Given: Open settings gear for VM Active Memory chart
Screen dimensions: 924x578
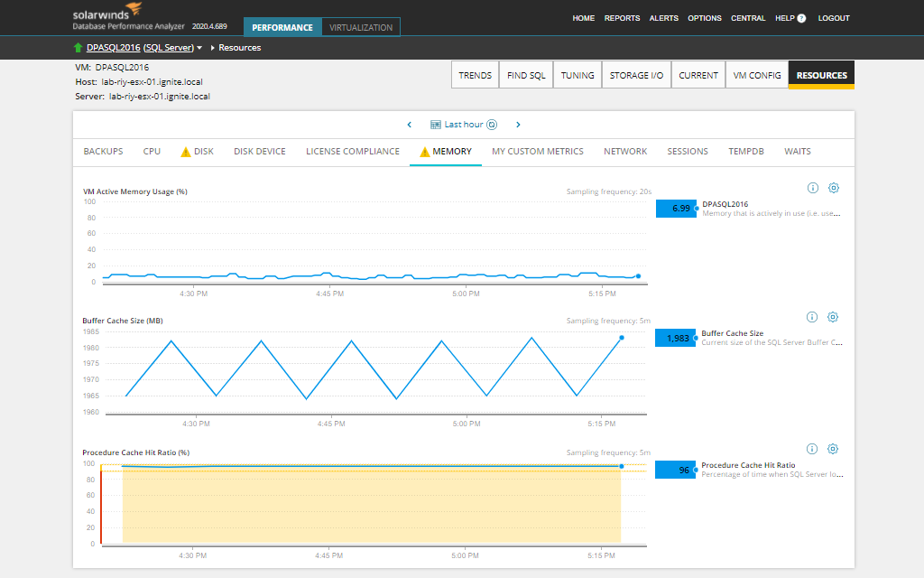Looking at the screenshot, I should pos(833,188).
